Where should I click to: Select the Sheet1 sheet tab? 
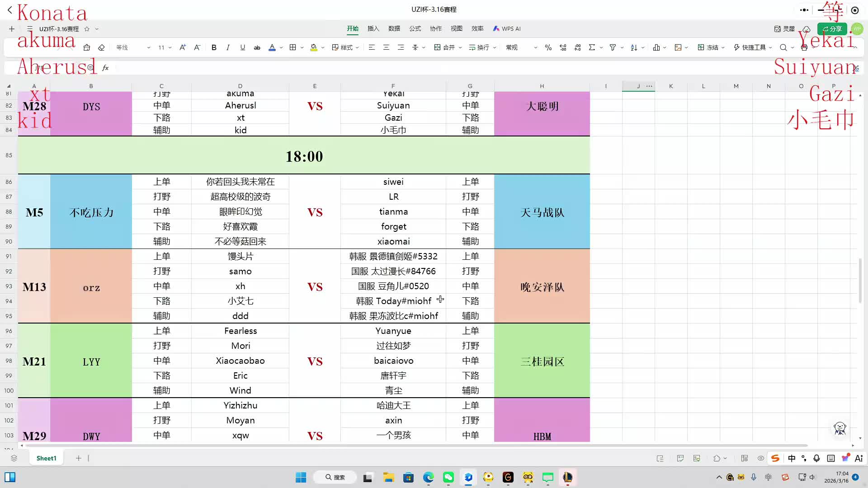46,458
